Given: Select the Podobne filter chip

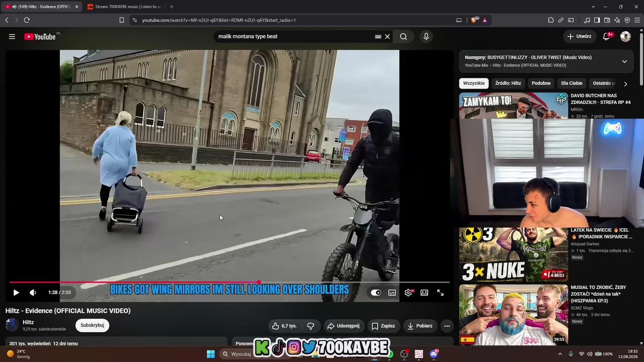Looking at the screenshot, I should 541,83.
